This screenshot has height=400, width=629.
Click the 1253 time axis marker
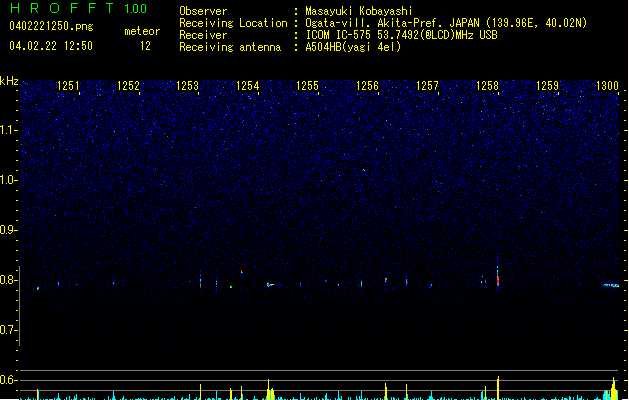pos(187,86)
